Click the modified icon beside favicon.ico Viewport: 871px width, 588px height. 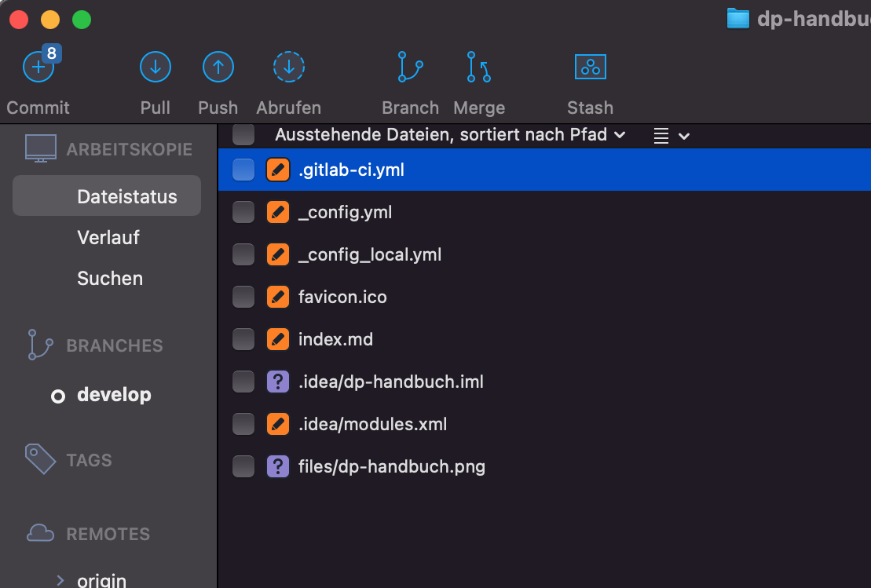[x=278, y=297]
